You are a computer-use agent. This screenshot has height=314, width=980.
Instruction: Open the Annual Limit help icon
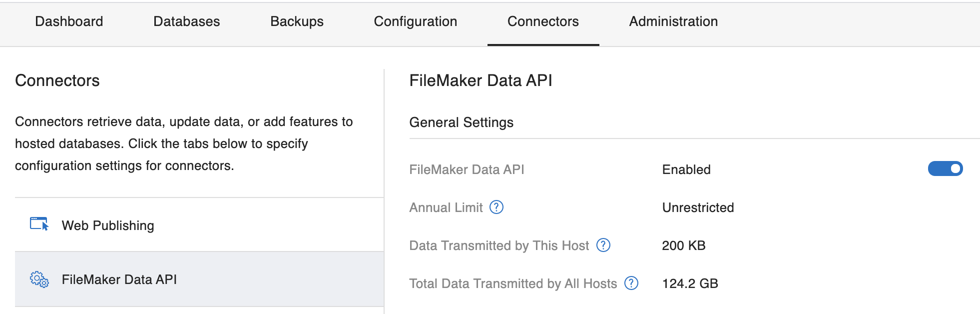[496, 207]
